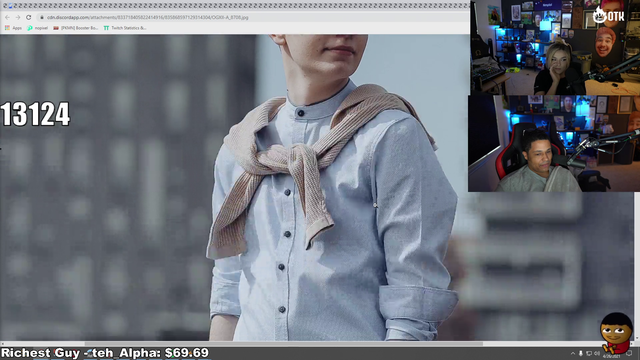
Task: Open the volume speaker tray icon
Action: [597, 353]
